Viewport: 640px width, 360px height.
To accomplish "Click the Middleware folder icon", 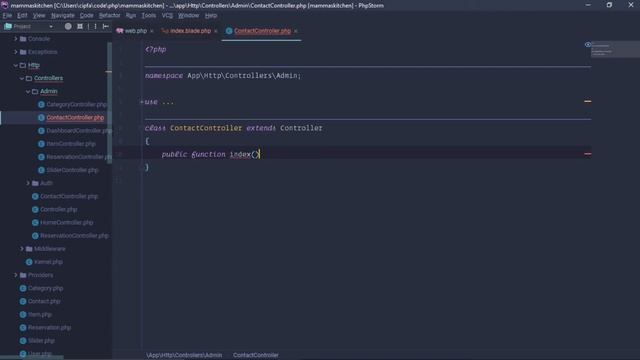I will coord(29,249).
